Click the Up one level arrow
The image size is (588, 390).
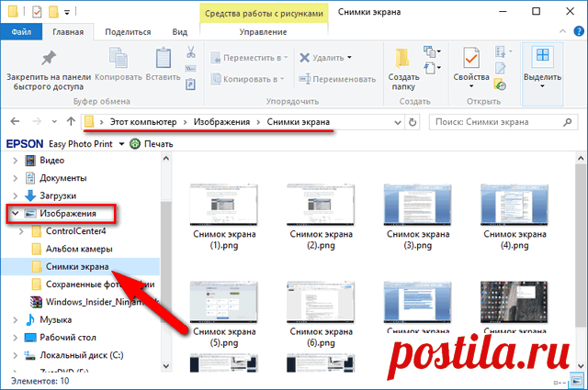click(x=71, y=121)
